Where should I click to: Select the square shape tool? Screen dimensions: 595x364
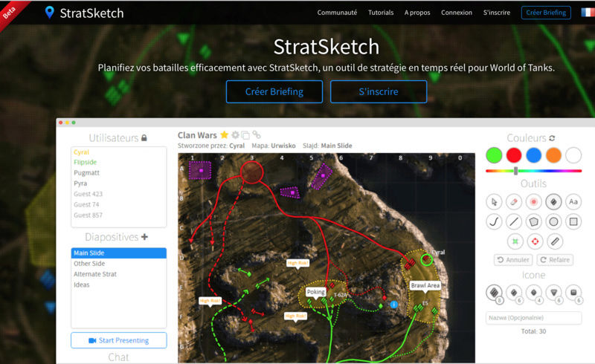tap(573, 221)
